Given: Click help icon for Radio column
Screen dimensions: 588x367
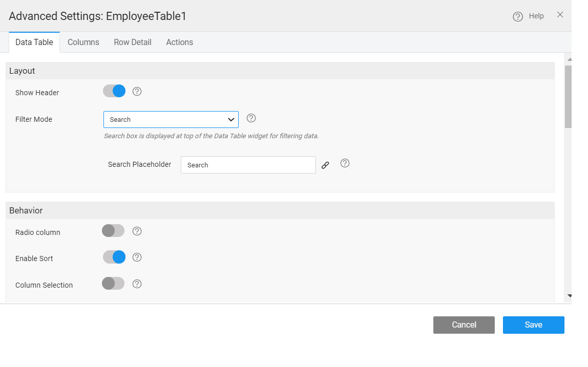Looking at the screenshot, I should point(137,231).
